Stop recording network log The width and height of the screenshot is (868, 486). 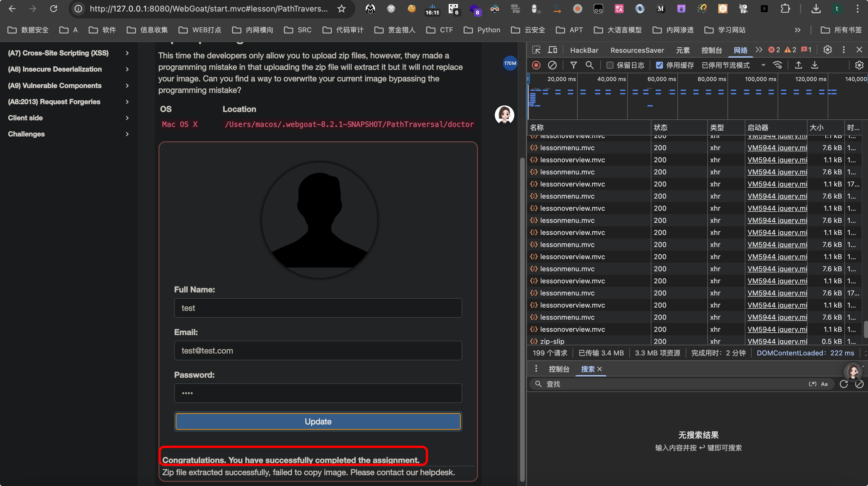point(536,65)
